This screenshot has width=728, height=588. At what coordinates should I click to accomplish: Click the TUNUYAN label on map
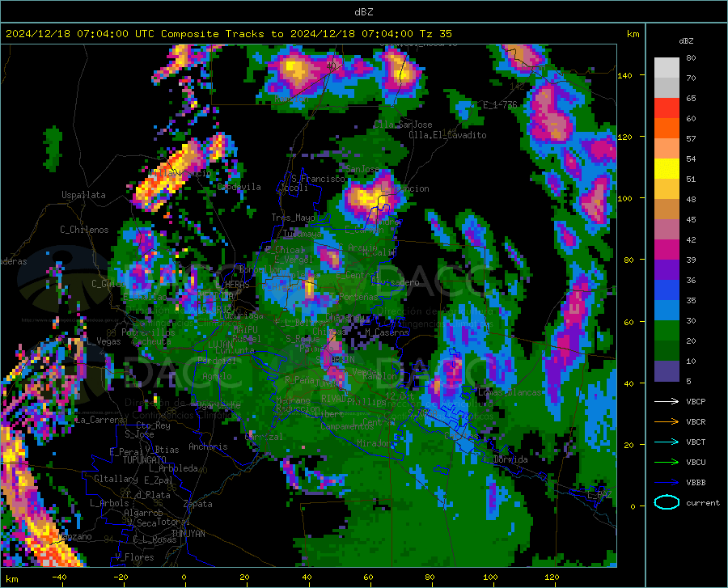[x=188, y=534]
